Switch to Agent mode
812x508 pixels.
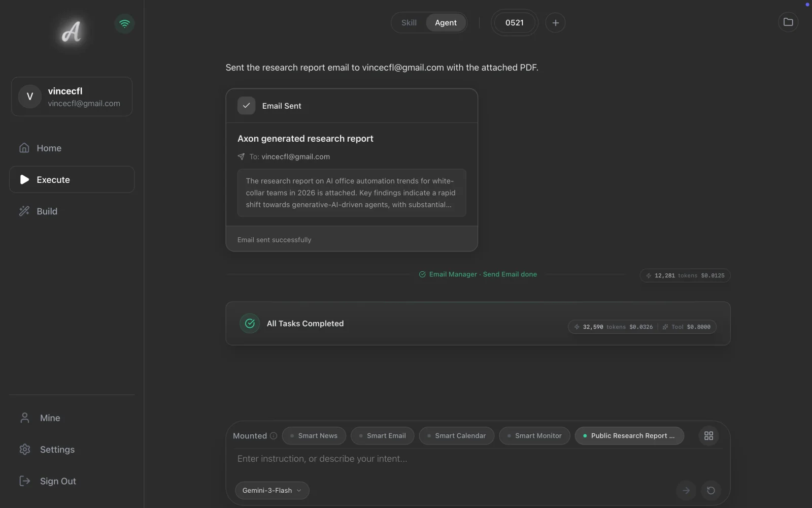tap(446, 23)
